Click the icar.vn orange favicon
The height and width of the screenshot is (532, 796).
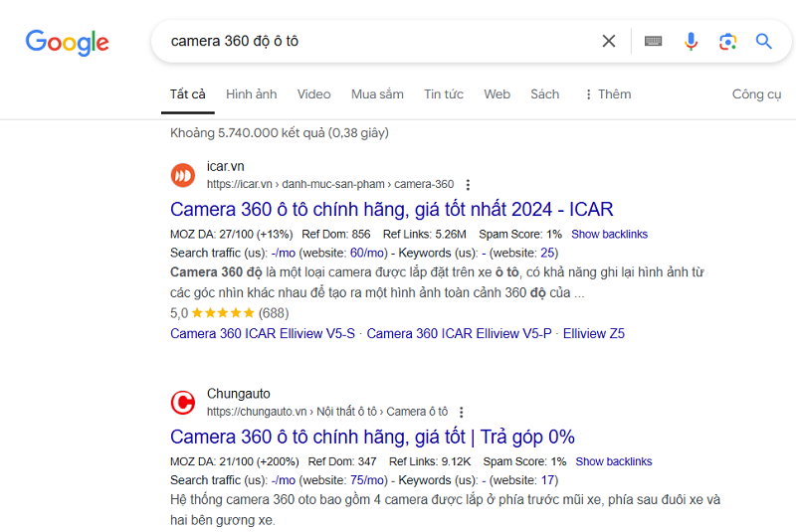point(183,175)
